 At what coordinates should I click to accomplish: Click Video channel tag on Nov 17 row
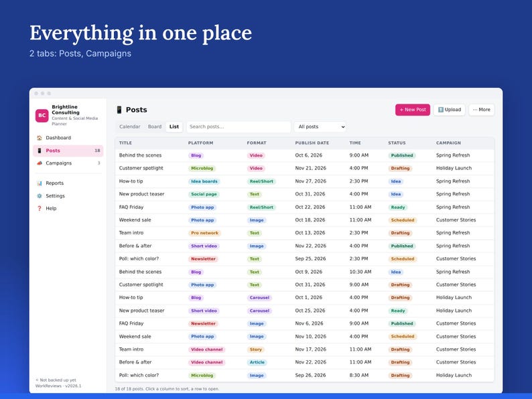point(206,349)
